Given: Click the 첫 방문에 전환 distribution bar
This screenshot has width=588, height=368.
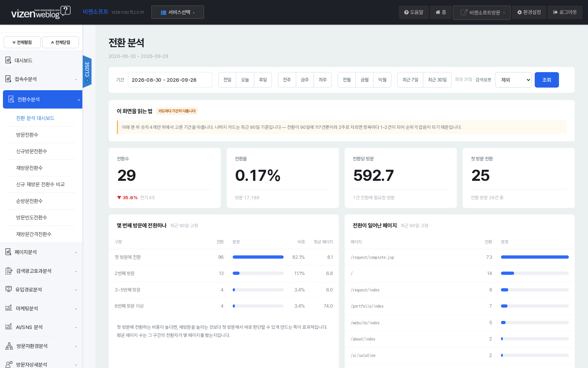Looking at the screenshot, I should coord(258,257).
